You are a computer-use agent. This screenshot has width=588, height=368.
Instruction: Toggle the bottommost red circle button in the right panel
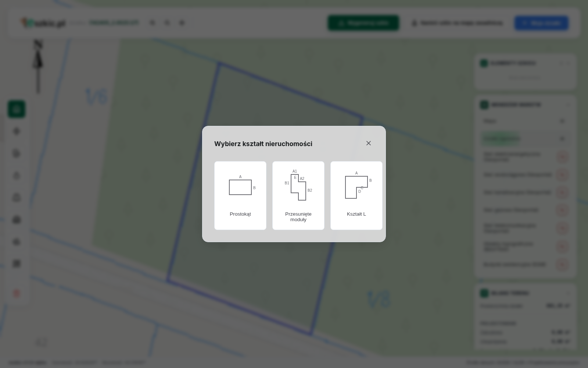(562, 265)
